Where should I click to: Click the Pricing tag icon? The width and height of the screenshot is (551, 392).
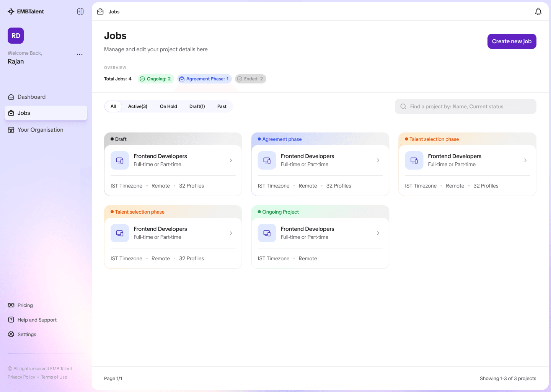11,305
